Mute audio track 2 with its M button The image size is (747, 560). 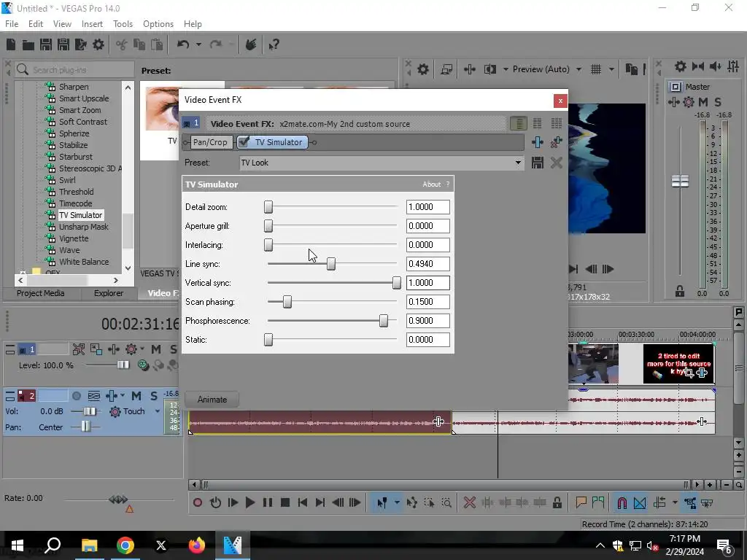pyautogui.click(x=136, y=396)
